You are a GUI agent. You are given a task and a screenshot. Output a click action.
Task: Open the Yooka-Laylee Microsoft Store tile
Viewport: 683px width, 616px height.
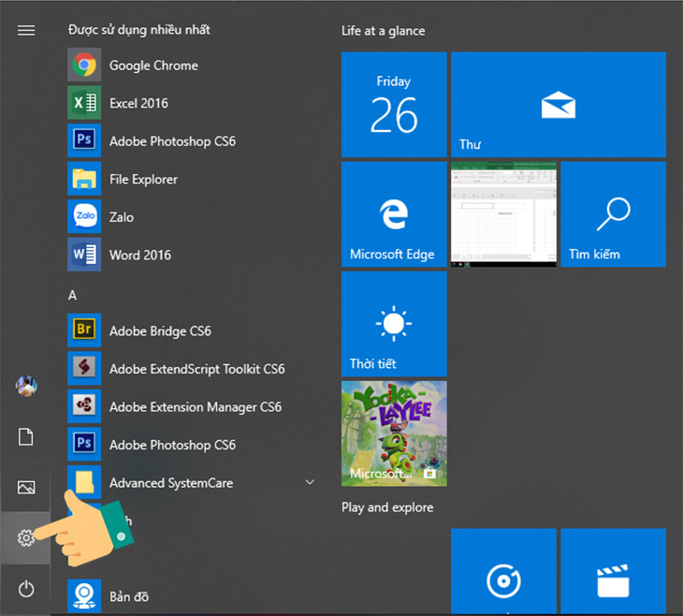coord(394,433)
